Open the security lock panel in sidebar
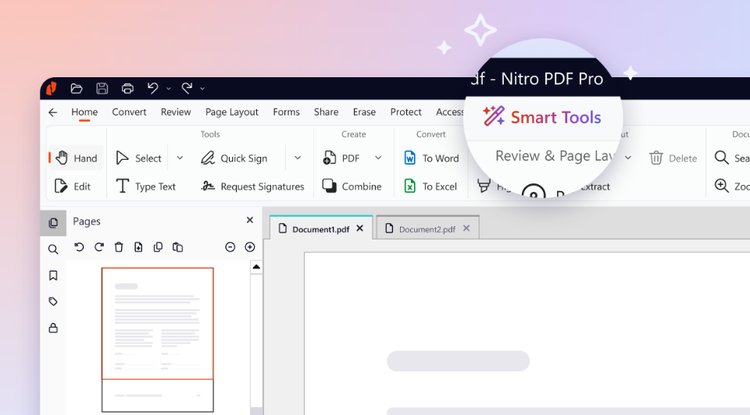The height and width of the screenshot is (415, 750). click(x=53, y=328)
